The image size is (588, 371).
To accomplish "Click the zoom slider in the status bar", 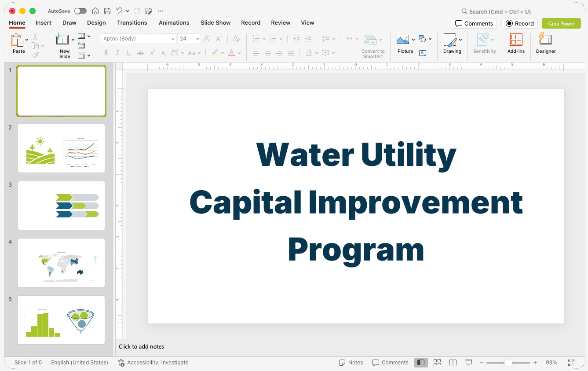I will pyautogui.click(x=508, y=363).
